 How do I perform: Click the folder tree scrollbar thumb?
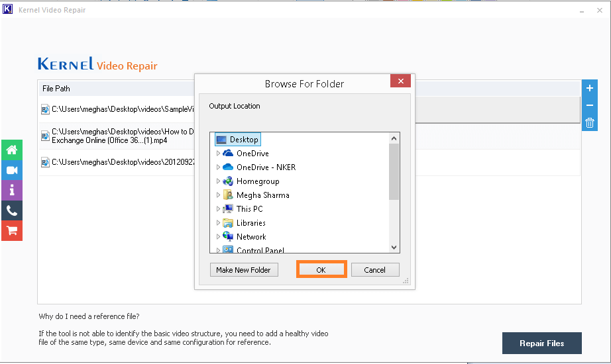(x=394, y=171)
